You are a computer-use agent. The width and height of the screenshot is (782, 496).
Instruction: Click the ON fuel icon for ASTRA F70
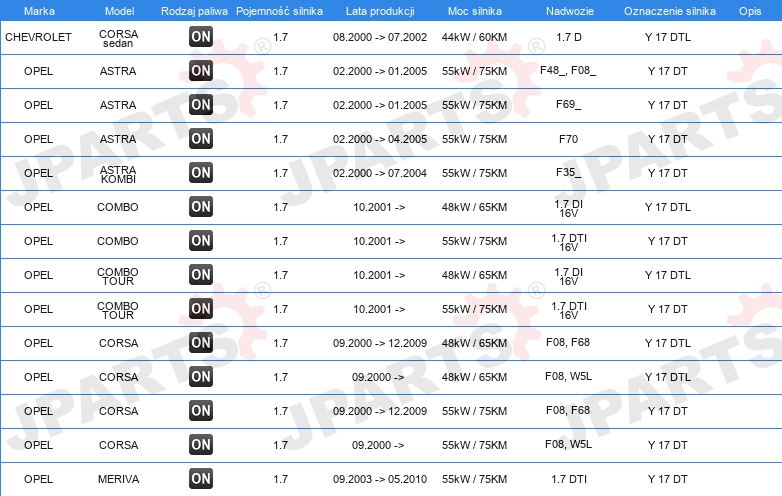(x=201, y=139)
